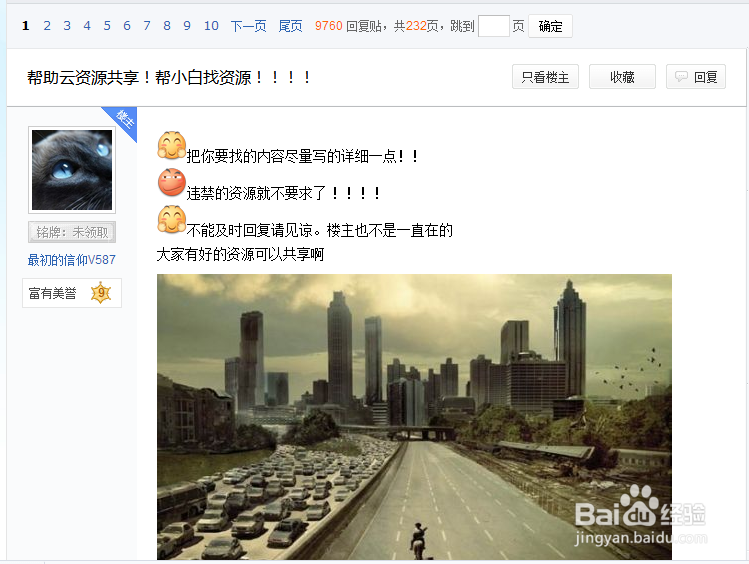Show only original poster with 只看楼主
The image size is (749, 564).
545,77
